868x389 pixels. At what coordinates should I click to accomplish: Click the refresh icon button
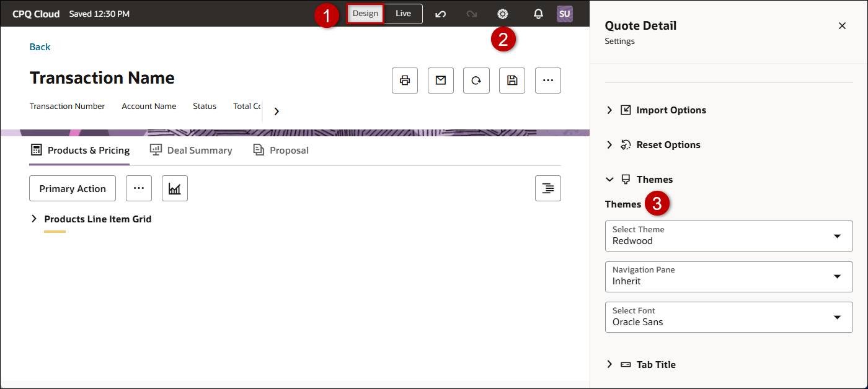pyautogui.click(x=476, y=81)
